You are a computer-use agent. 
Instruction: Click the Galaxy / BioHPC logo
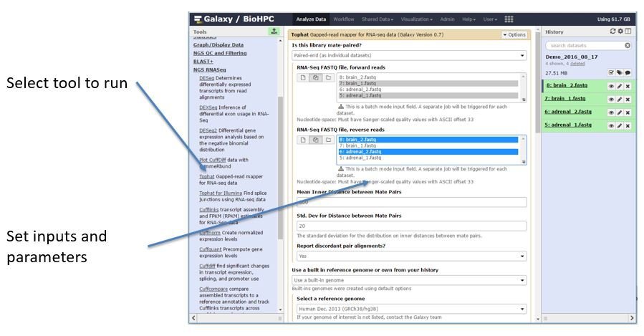(x=234, y=19)
